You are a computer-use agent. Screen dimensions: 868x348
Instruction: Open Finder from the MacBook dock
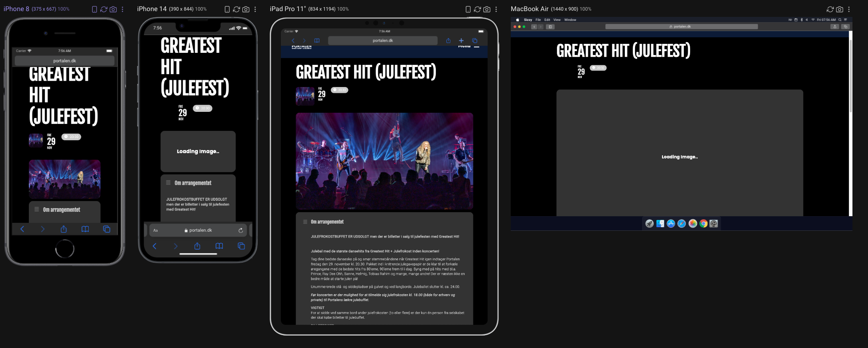point(660,224)
